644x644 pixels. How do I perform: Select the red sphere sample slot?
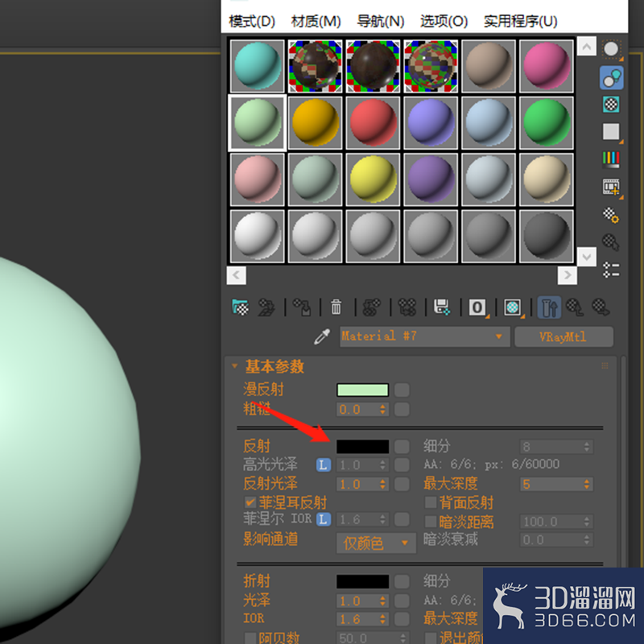pyautogui.click(x=373, y=122)
